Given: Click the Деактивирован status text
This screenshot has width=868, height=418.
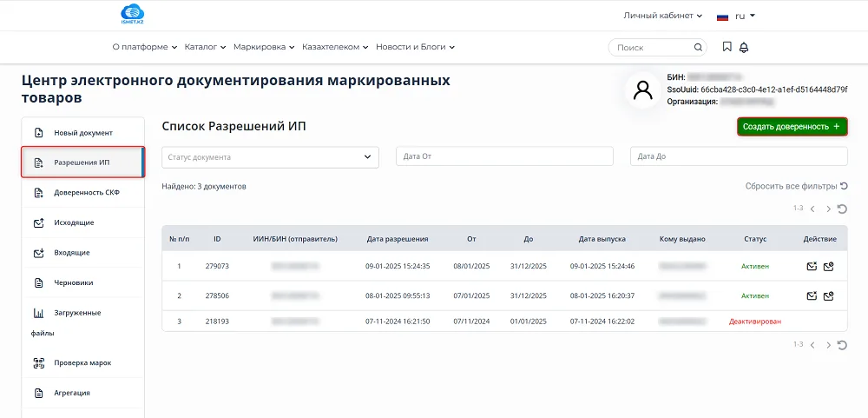Looking at the screenshot, I should coord(755,322).
